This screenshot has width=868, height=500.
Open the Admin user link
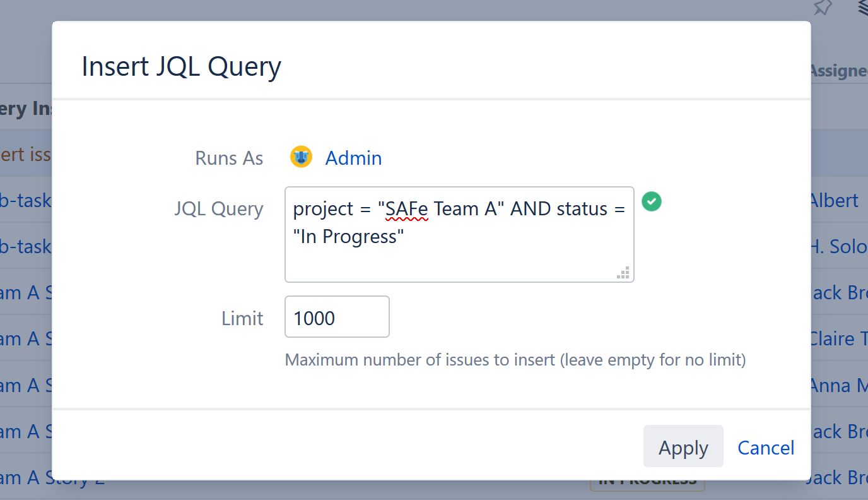tap(353, 158)
